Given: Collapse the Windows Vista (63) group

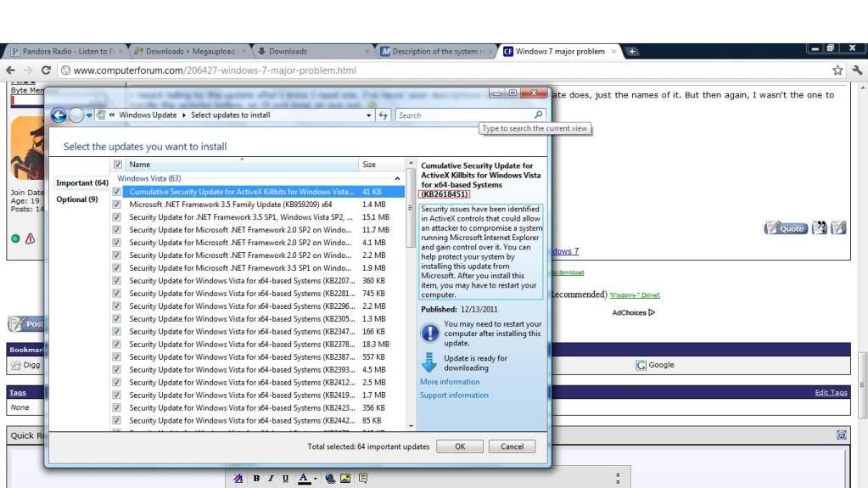Looking at the screenshot, I should coord(397,178).
